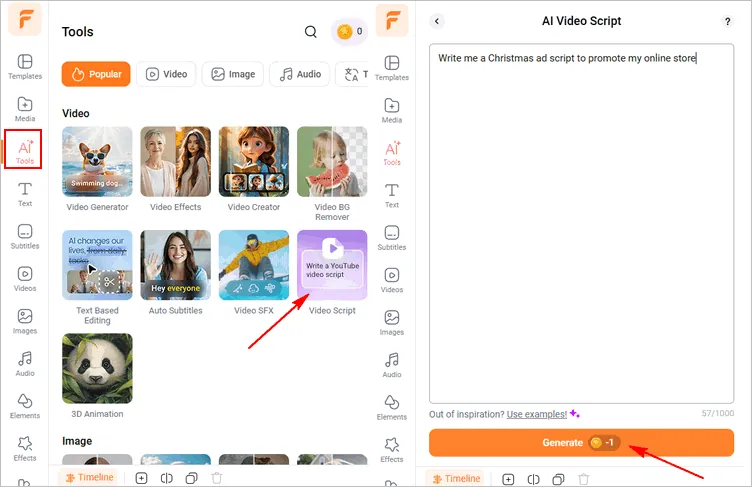The height and width of the screenshot is (487, 752).
Task: Select AI Tools in the right window sidebar
Action: (392, 153)
